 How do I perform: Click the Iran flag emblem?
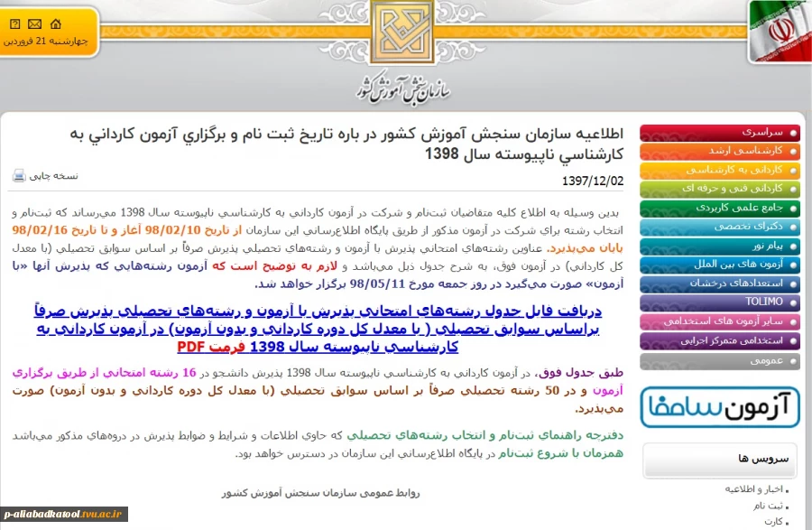tap(780, 31)
